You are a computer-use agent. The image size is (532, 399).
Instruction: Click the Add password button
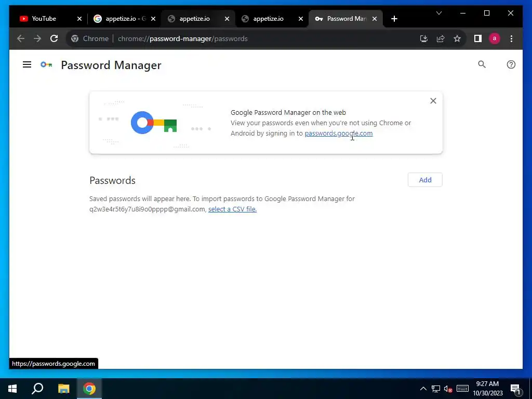coord(425,180)
